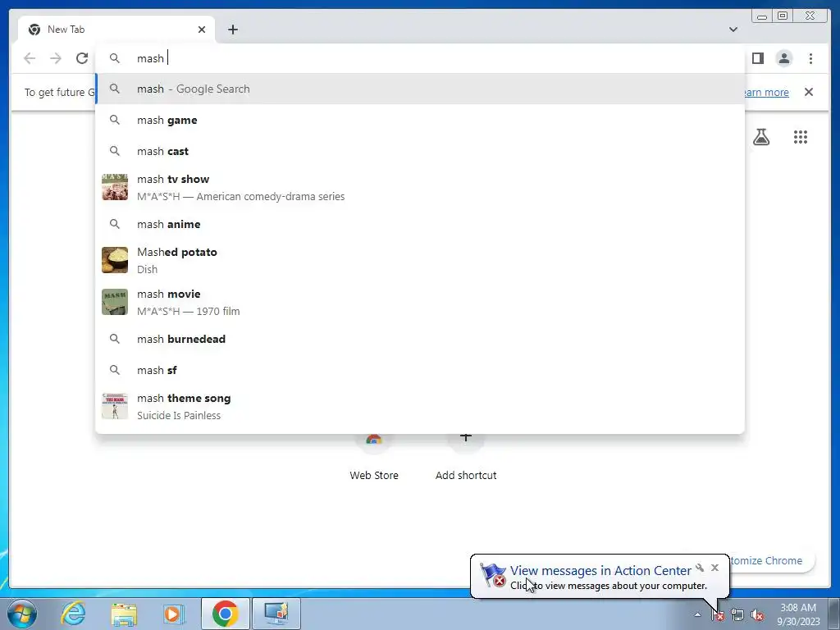The image size is (840, 630).
Task: Click the Action Center flag tray icon
Action: pyautogui.click(x=718, y=615)
